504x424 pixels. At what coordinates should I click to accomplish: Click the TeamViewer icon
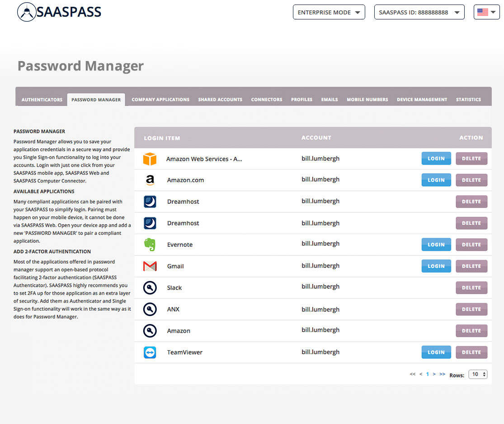[x=150, y=352]
